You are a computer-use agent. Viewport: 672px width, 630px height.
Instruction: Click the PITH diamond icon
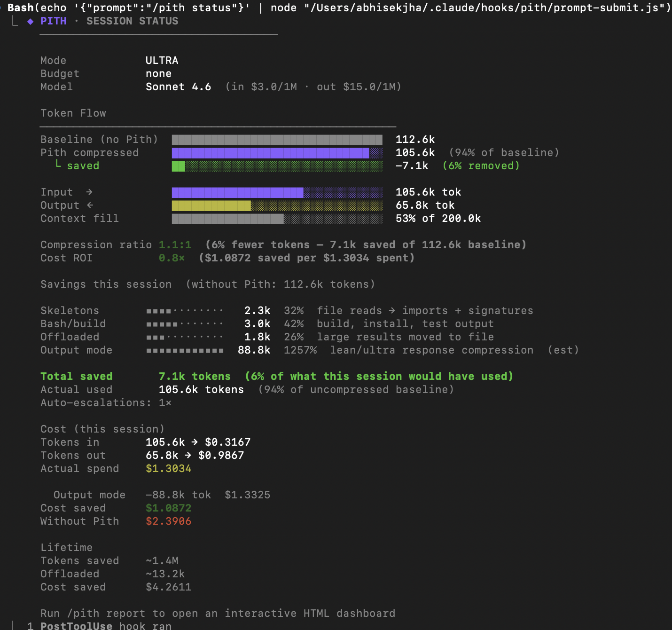(x=31, y=21)
